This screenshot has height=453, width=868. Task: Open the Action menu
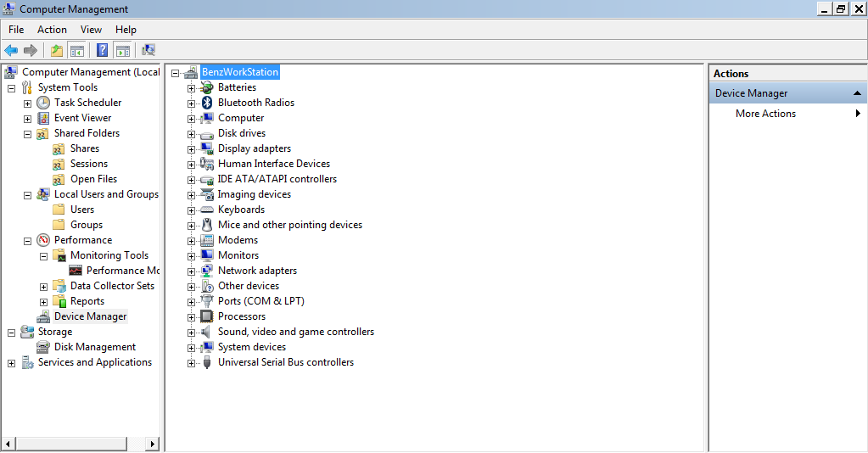tap(52, 30)
